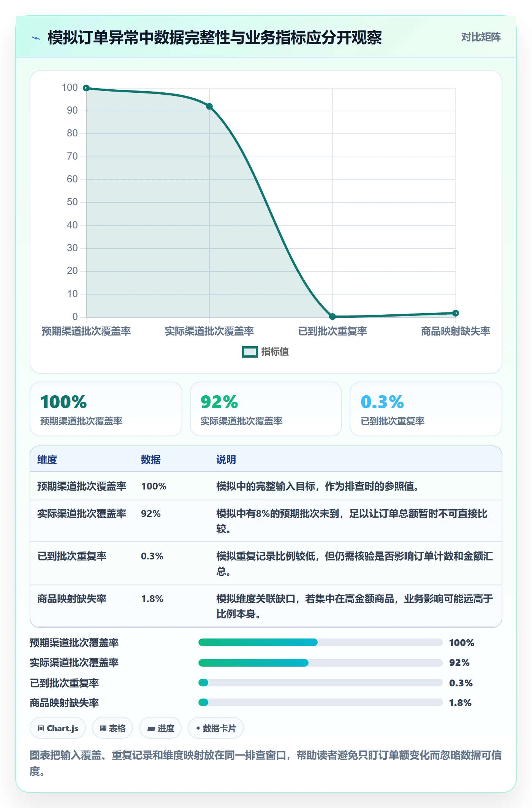
Task: Click the 1.8% progress value label
Action: 460,703
